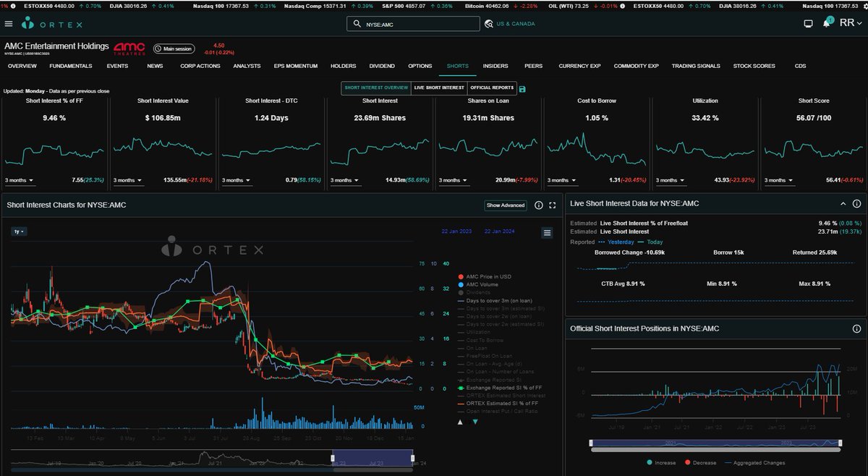Open the Overview tab
868x476 pixels.
pyautogui.click(x=22, y=66)
